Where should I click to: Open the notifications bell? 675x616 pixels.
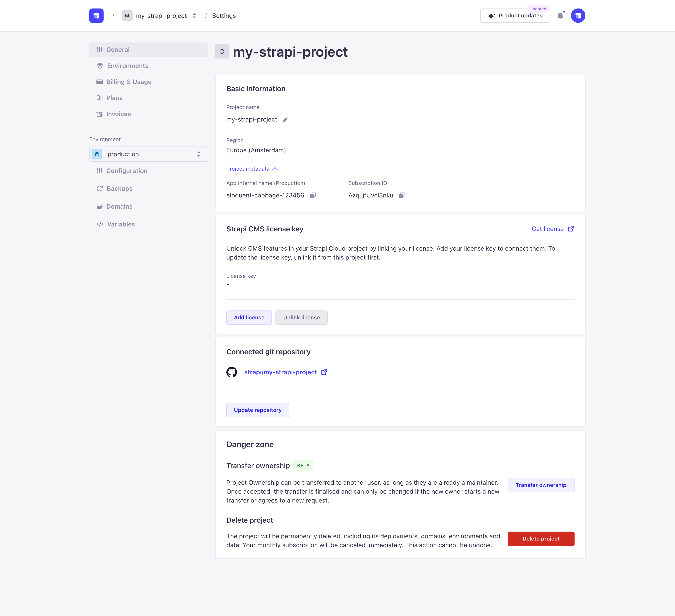click(560, 15)
